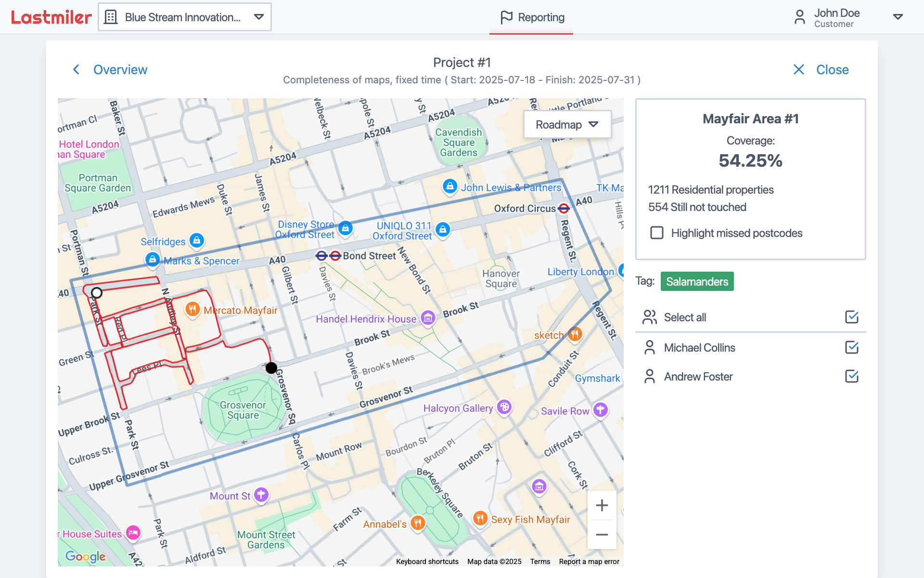Switch to the Reporting tab
924x578 pixels.
click(x=531, y=17)
